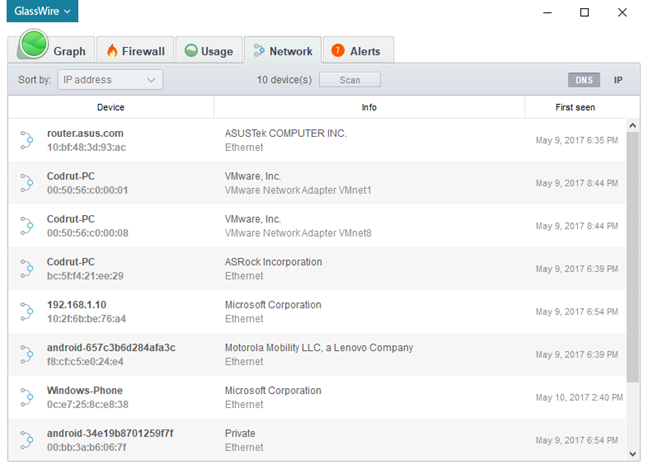This screenshot has width=648, height=469.
Task: Minimize the GlassWire window
Action: click(547, 12)
